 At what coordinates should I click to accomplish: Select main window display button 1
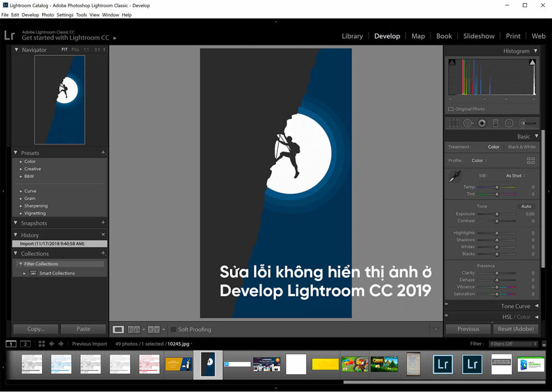pyautogui.click(x=11, y=344)
